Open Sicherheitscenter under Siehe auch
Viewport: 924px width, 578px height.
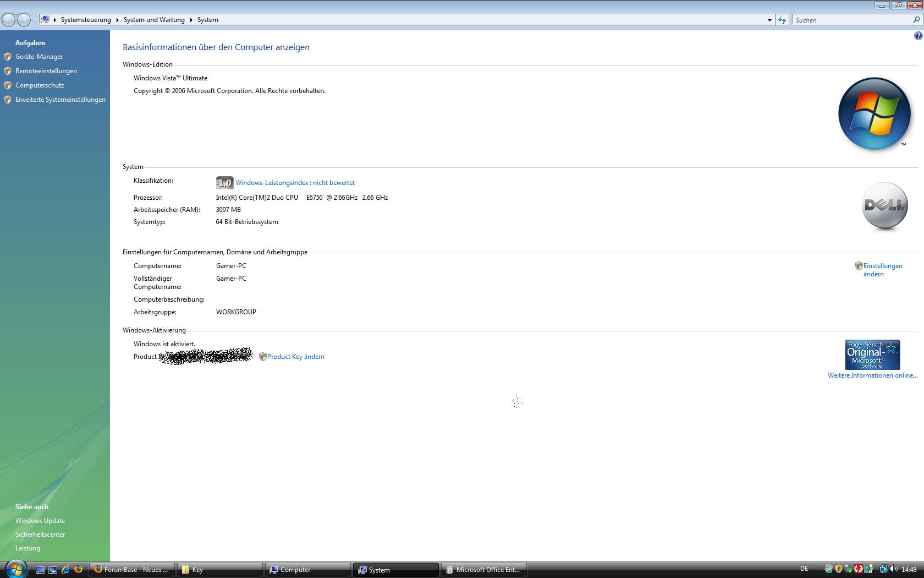tap(40, 535)
